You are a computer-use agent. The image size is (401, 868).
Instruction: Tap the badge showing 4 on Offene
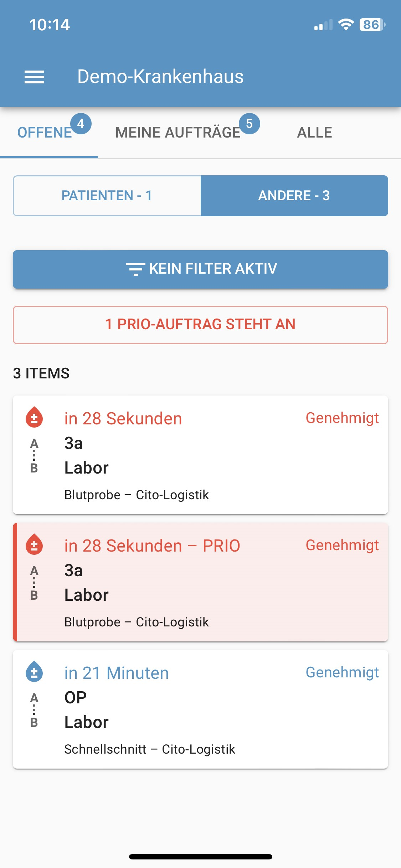(81, 124)
